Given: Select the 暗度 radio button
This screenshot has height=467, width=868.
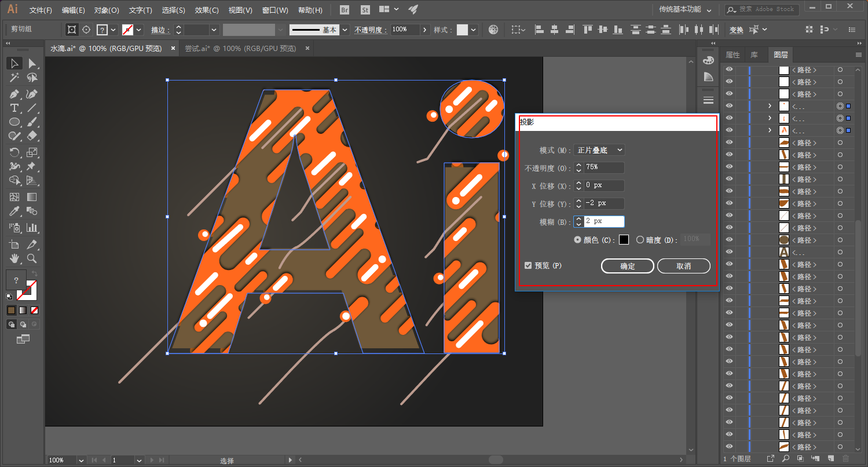Looking at the screenshot, I should pyautogui.click(x=640, y=239).
